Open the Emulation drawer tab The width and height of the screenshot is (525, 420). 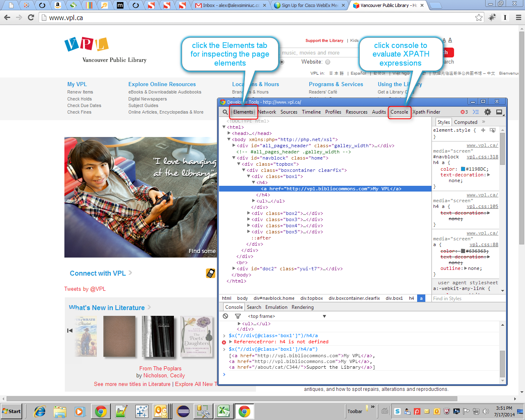pos(276,307)
